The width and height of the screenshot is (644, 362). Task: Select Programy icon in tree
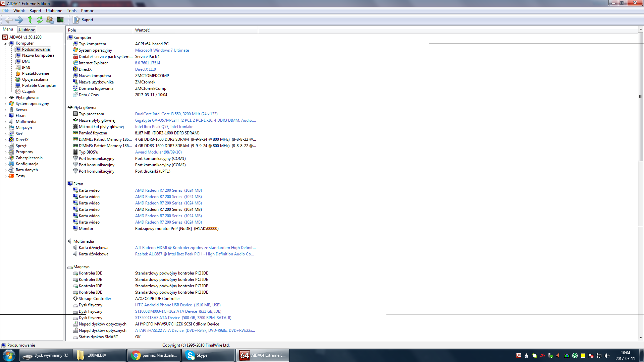[11, 152]
